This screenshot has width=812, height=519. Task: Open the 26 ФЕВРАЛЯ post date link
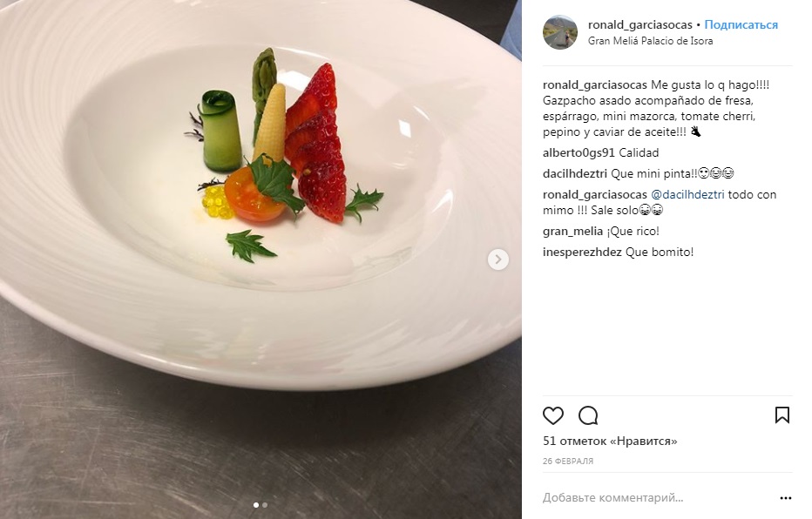(568, 461)
